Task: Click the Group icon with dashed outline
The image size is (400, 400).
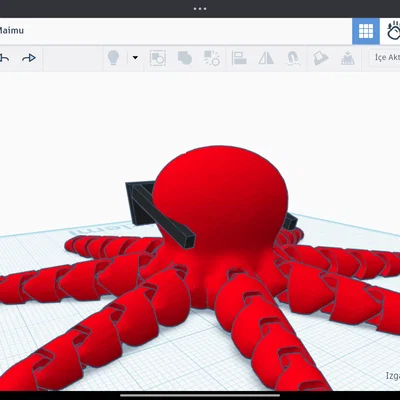Action: [x=158, y=58]
